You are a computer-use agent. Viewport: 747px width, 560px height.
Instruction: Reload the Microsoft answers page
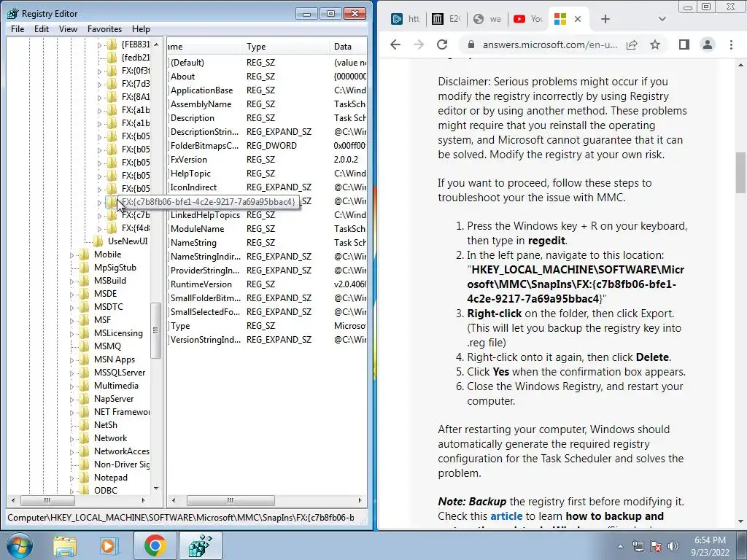point(442,44)
